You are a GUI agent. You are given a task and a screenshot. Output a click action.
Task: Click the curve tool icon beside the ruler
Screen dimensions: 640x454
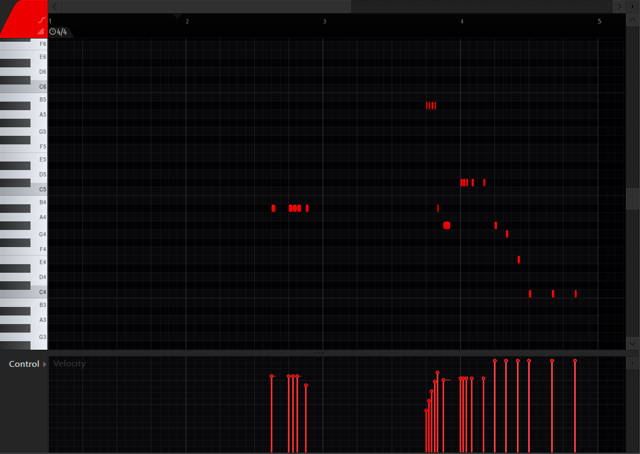pos(42,20)
